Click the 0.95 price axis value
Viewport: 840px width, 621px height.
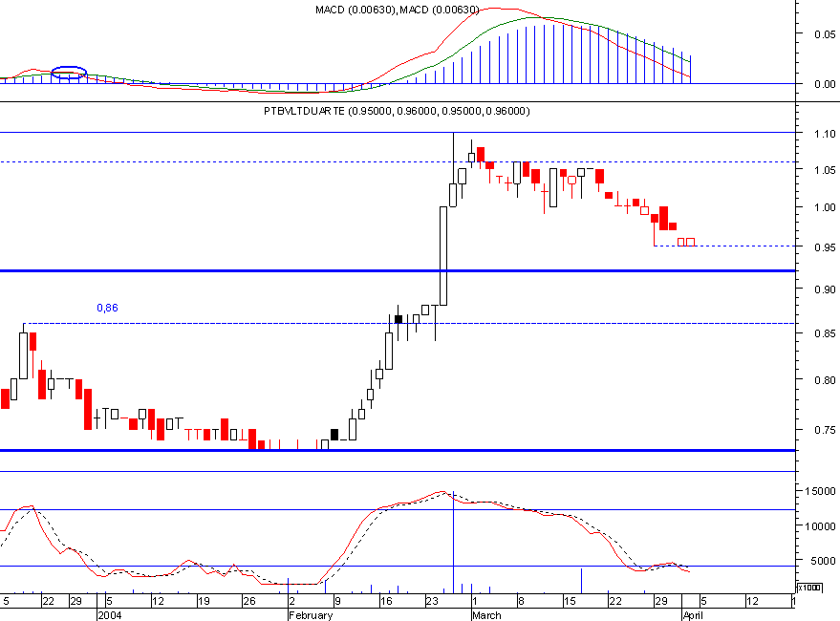(825, 247)
